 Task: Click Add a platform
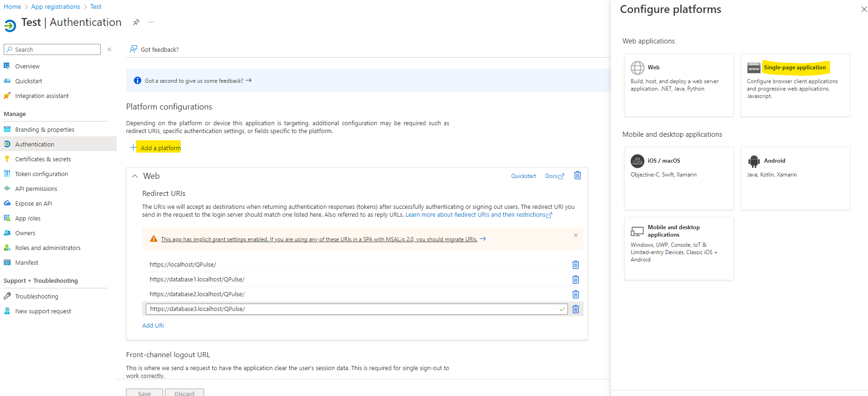(x=160, y=148)
